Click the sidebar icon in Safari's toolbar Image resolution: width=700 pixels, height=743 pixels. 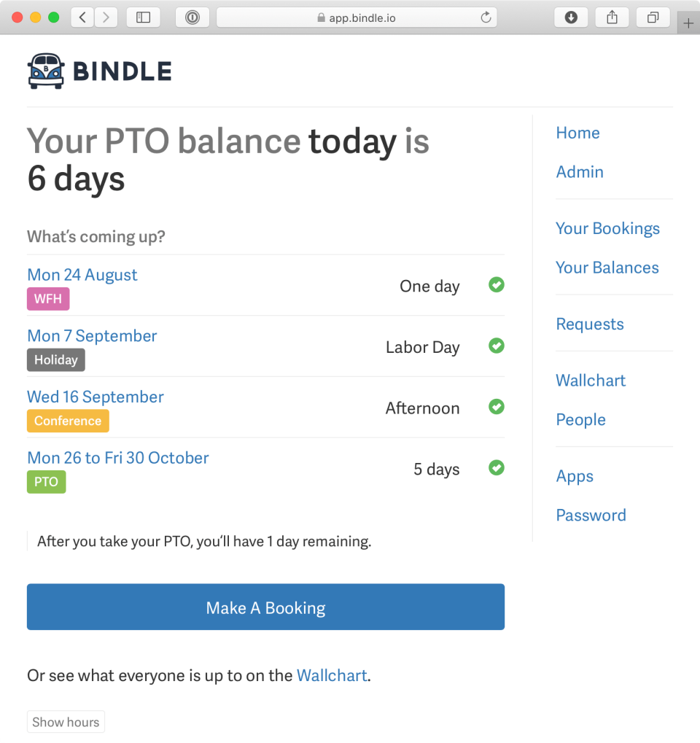point(143,17)
